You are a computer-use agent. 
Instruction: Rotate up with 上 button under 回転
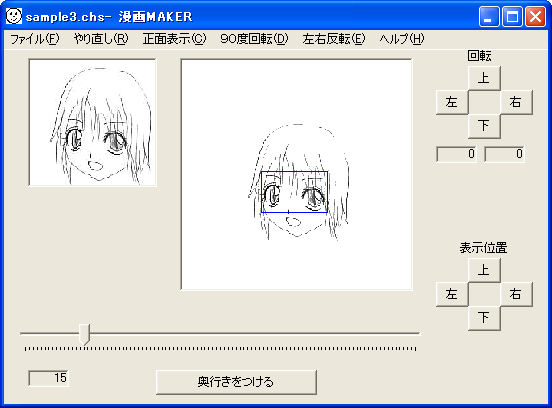[x=484, y=78]
